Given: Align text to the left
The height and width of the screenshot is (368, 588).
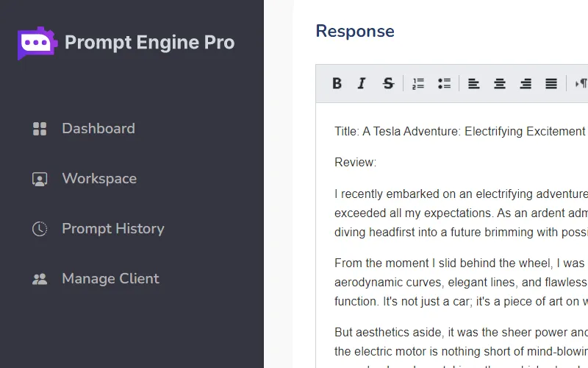Looking at the screenshot, I should (x=474, y=84).
